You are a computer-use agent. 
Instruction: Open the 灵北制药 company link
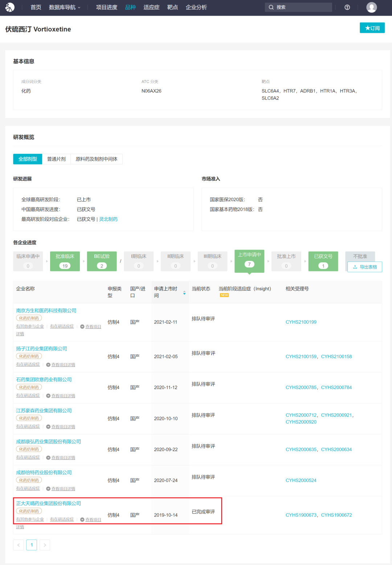pos(108,219)
